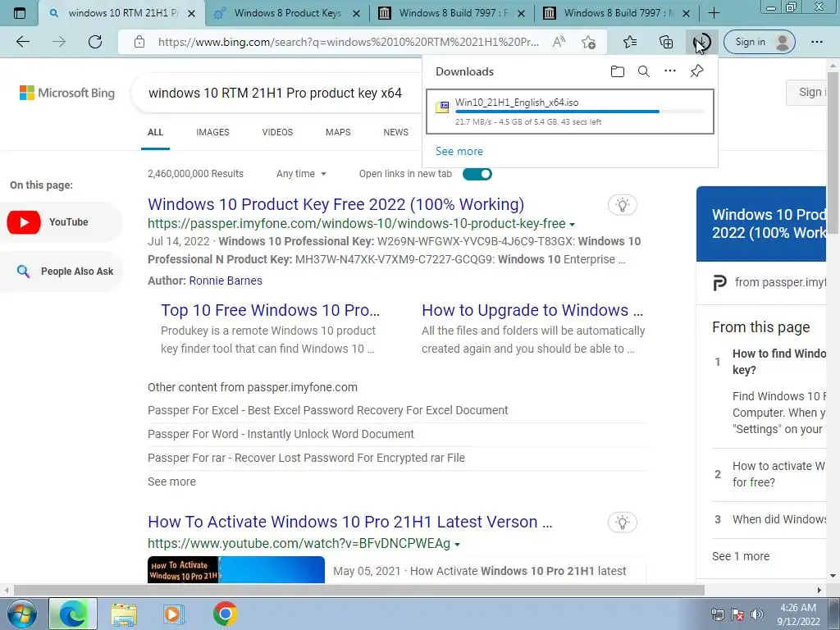Close the windows 10 RTM 21H1 tab

point(191,13)
